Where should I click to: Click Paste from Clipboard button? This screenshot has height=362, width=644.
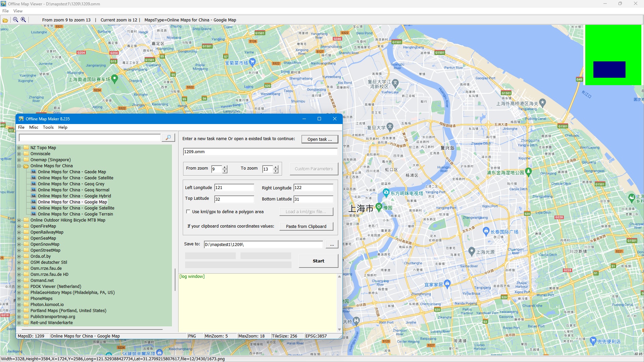(306, 226)
